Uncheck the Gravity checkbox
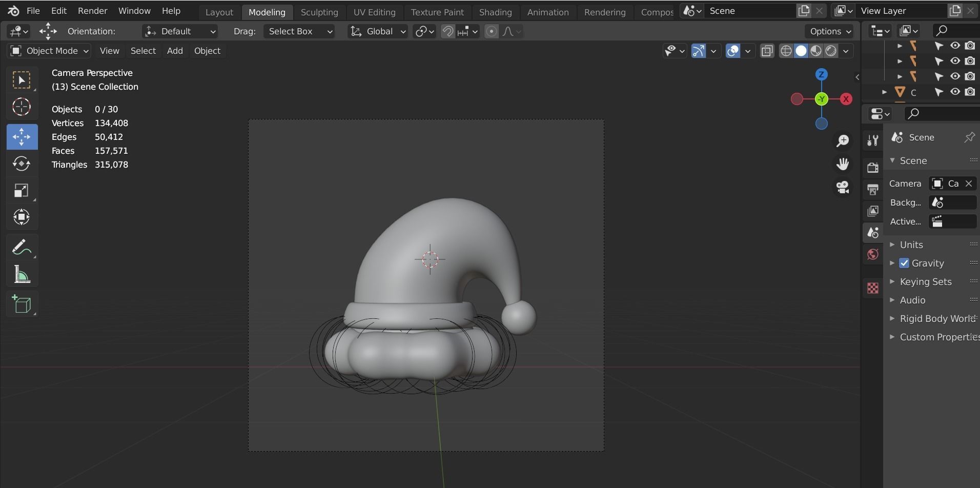980x488 pixels. pos(904,263)
